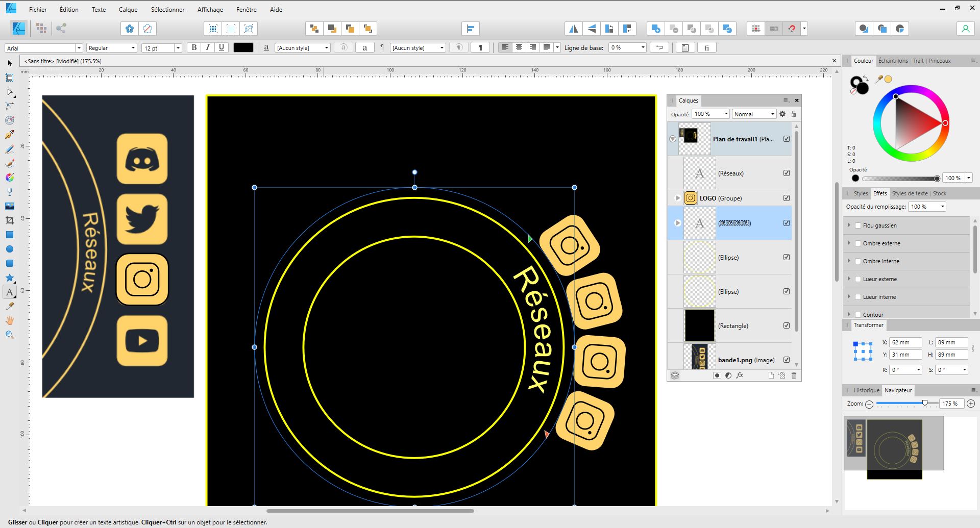This screenshot has width=980, height=528.
Task: Select the Zoom magnifier tool
Action: [10, 335]
